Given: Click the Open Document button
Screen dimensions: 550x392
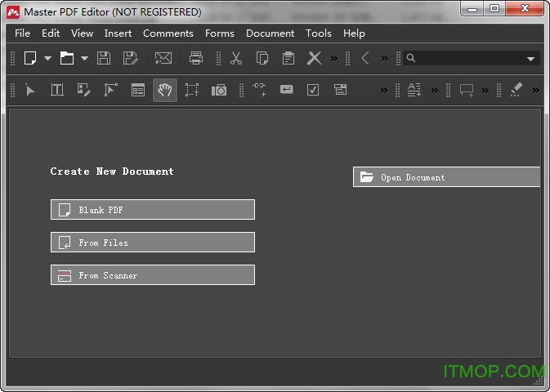Looking at the screenshot, I should 446,177.
